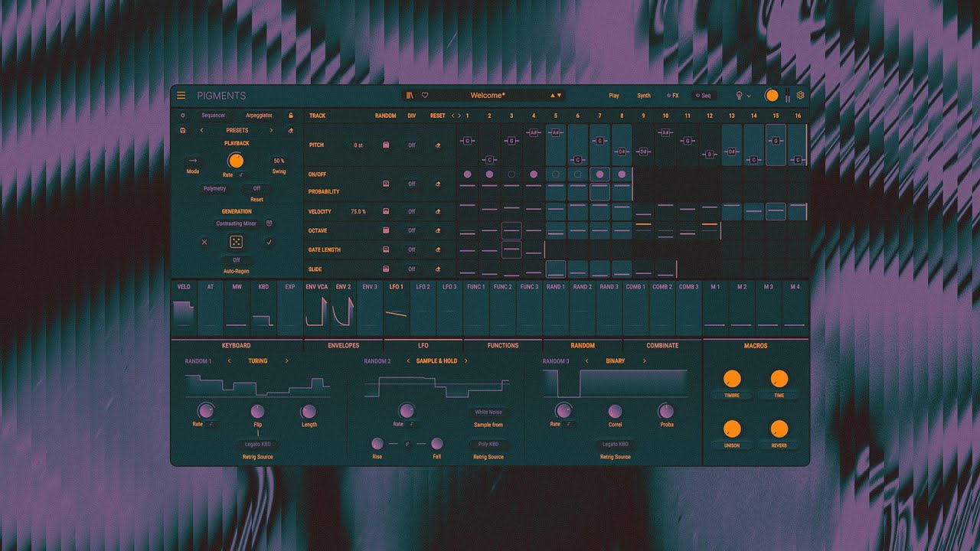Open the preset library browser icon
980x551 pixels.
(411, 96)
